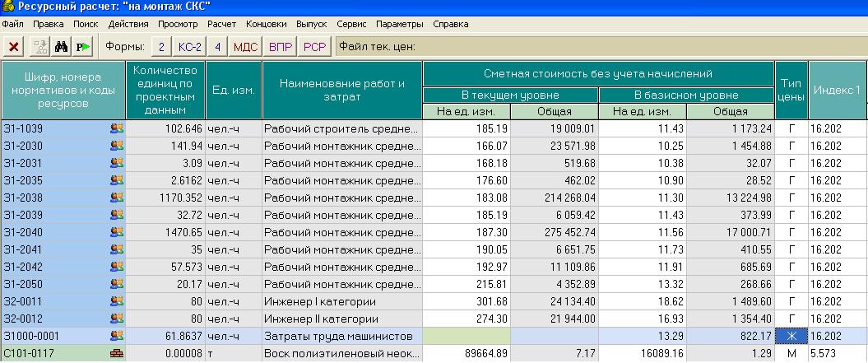Click the workers icon in row З1-2038
This screenshot has width=868, height=363.
(117, 198)
